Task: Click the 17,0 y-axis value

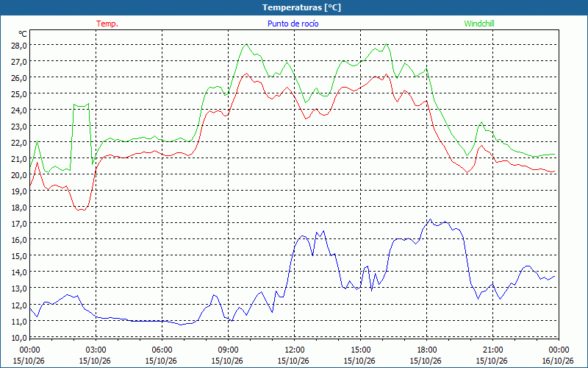Action: [18, 224]
